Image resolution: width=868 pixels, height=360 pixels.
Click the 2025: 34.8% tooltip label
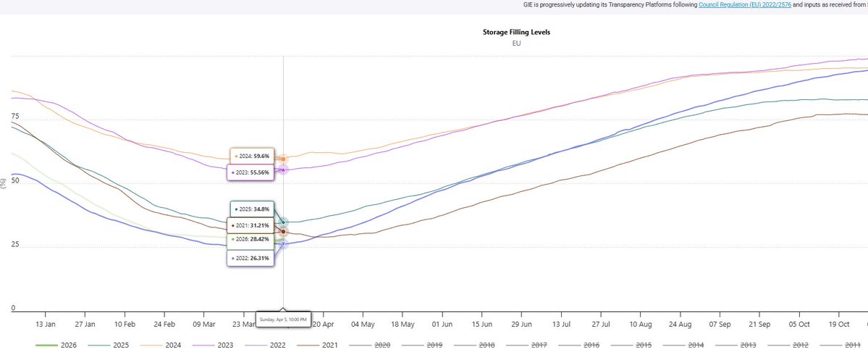(x=253, y=209)
